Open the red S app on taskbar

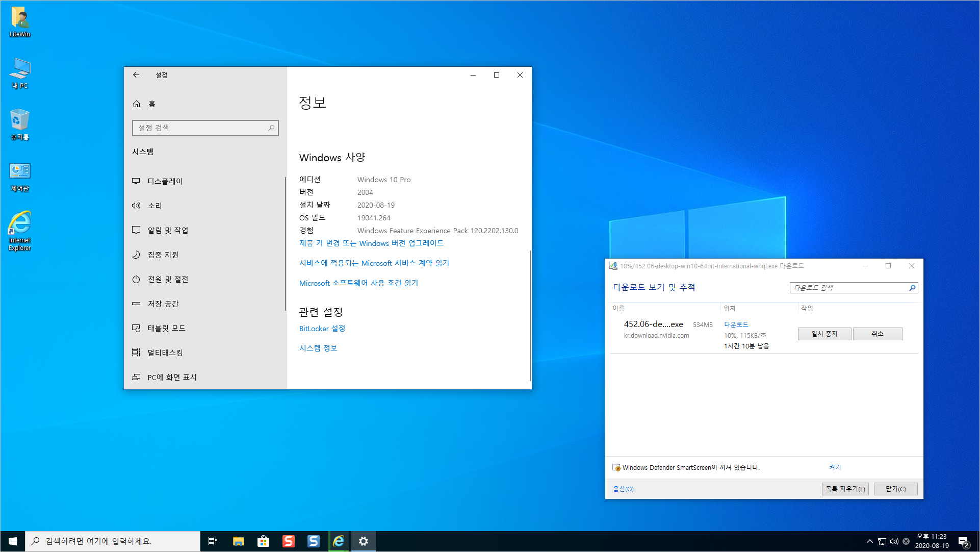click(x=289, y=541)
